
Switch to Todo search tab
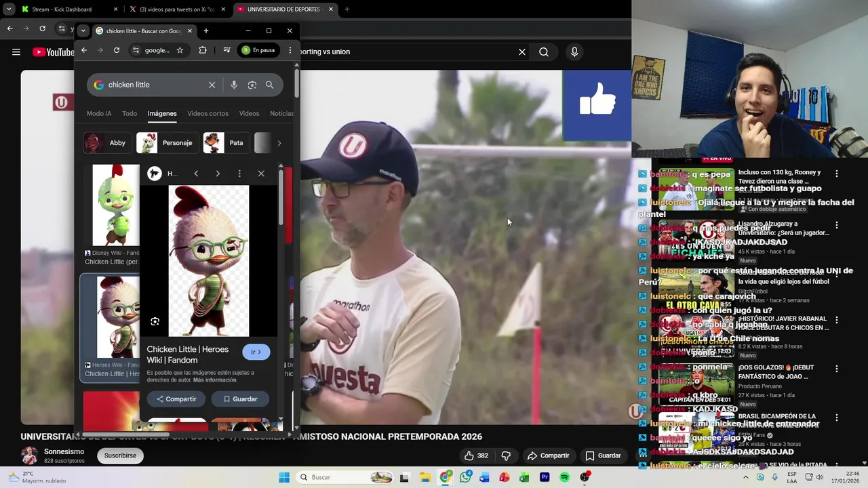tap(130, 113)
